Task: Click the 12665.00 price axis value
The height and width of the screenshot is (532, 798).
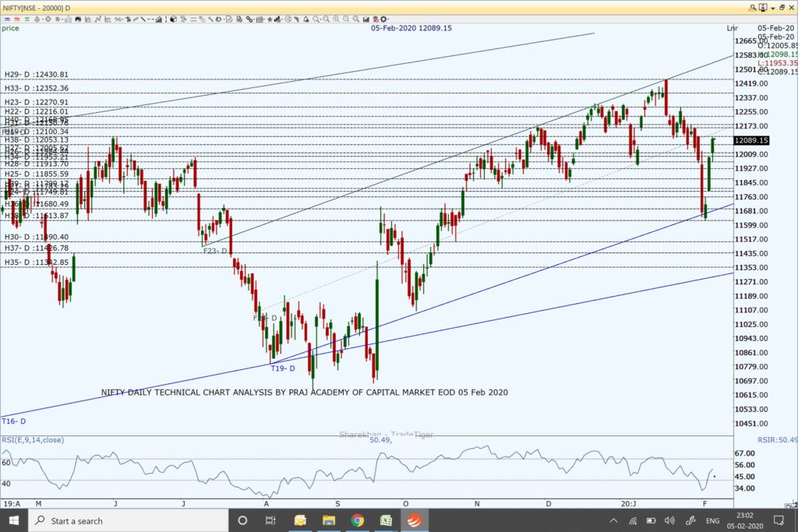Action: pos(751,41)
